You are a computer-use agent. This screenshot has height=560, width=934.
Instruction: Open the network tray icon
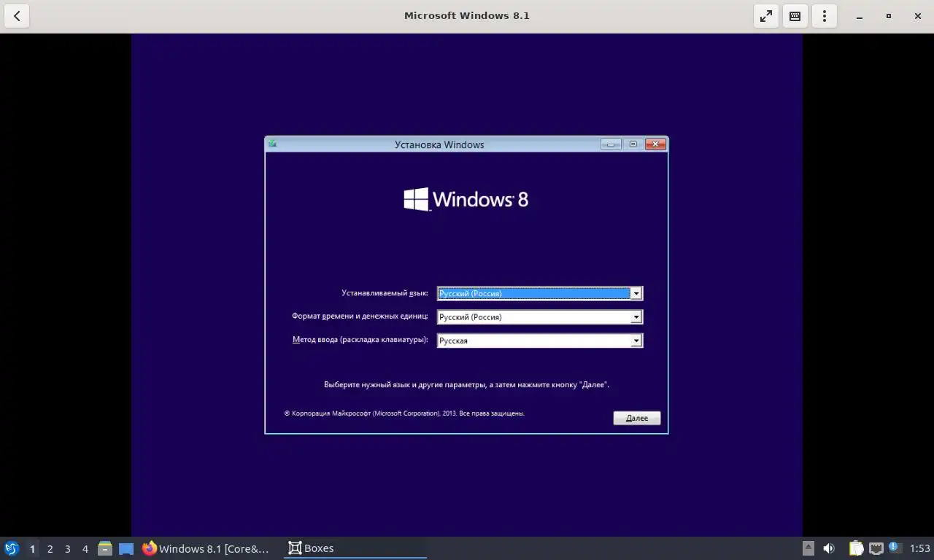click(876, 548)
